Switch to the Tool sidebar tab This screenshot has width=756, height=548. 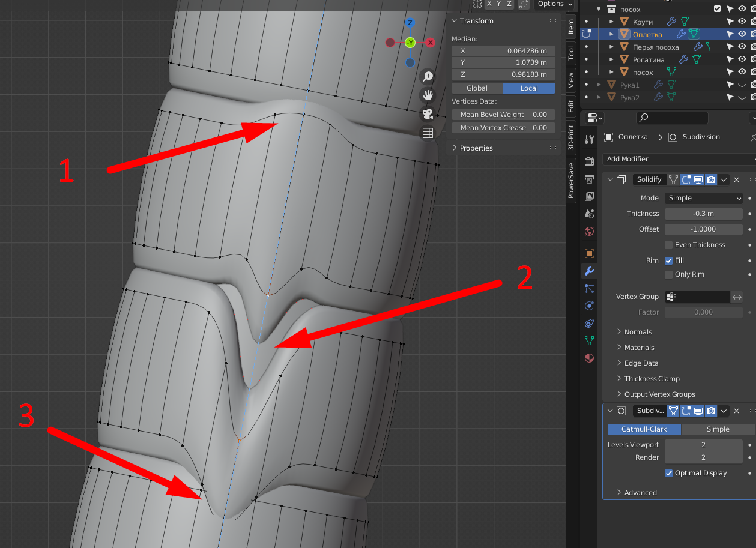pos(571,53)
